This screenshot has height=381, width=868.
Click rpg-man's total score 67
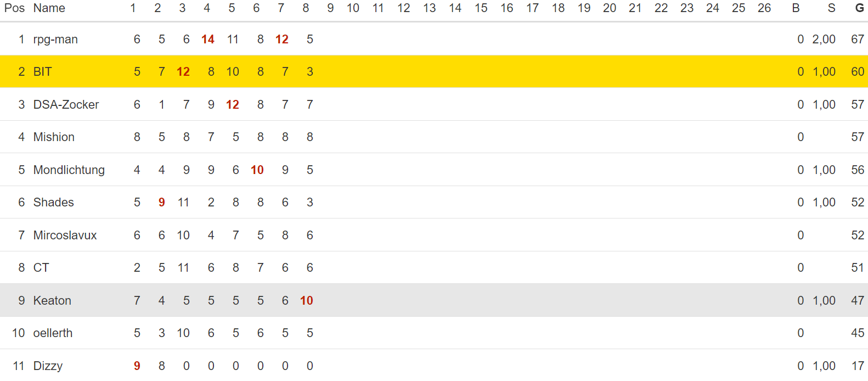(x=858, y=39)
